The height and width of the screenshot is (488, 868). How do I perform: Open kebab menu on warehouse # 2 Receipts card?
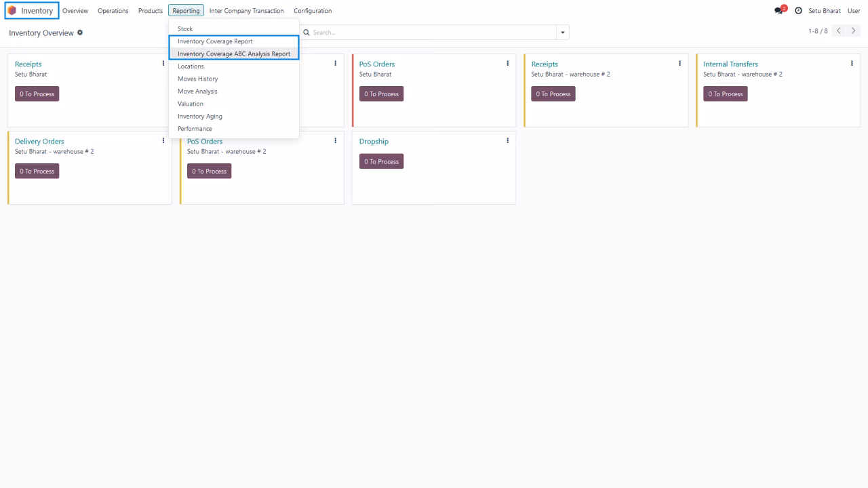tap(680, 64)
